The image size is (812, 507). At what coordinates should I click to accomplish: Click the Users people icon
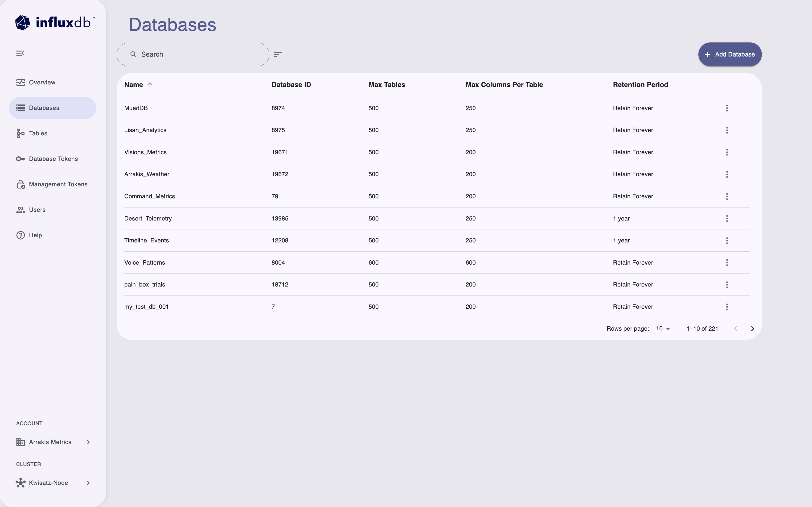(21, 210)
